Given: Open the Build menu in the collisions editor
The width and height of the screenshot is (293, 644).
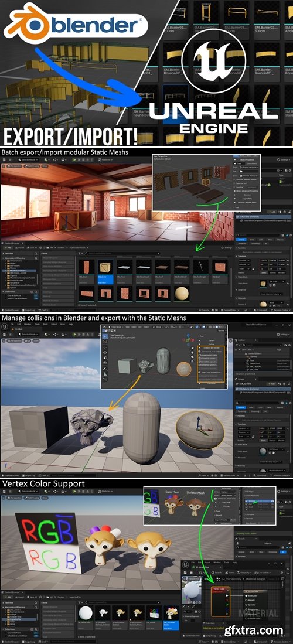Looking at the screenshot, I should (x=45, y=325).
